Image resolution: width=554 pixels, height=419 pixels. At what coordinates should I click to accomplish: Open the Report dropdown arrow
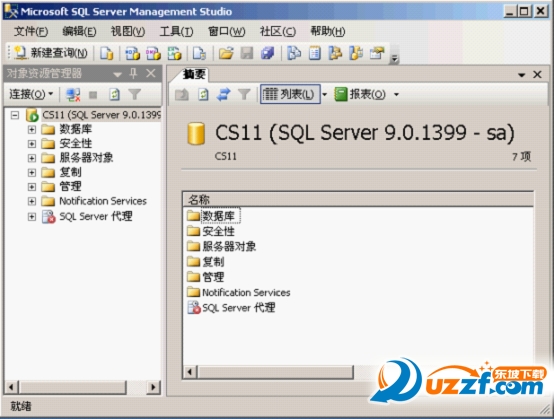pyautogui.click(x=396, y=94)
